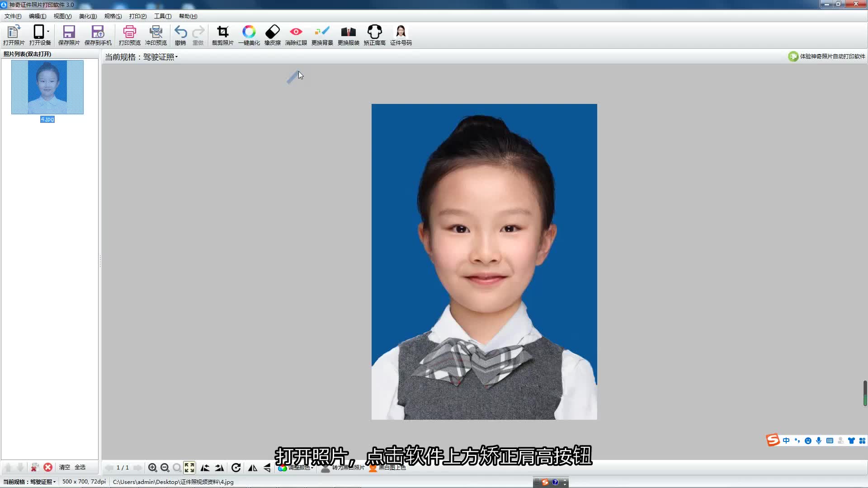868x488 pixels.
Task: Click the 矫正肩高 shoulder correction button
Action: (x=374, y=35)
